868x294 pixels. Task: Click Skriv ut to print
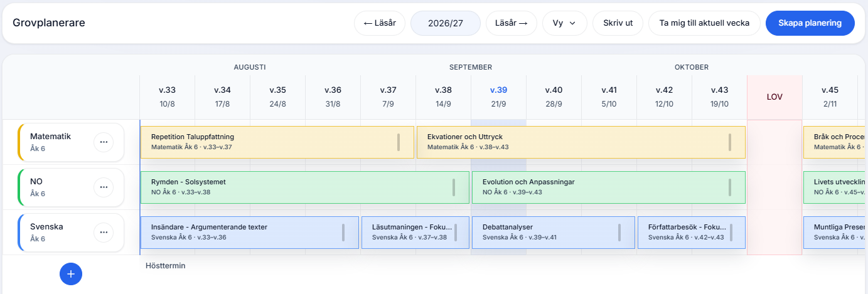click(618, 23)
